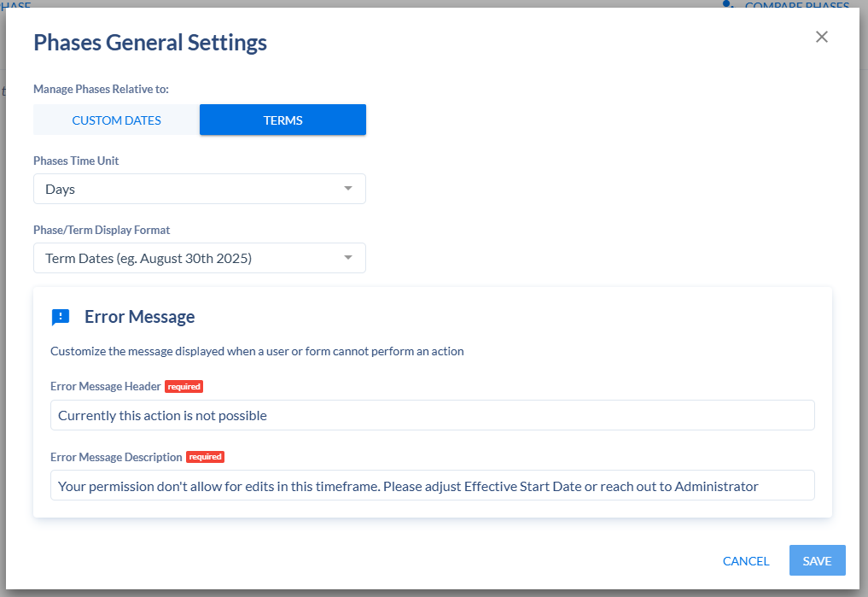Image resolution: width=868 pixels, height=597 pixels.
Task: Open the Phases Time Unit dropdown
Action: tap(199, 189)
